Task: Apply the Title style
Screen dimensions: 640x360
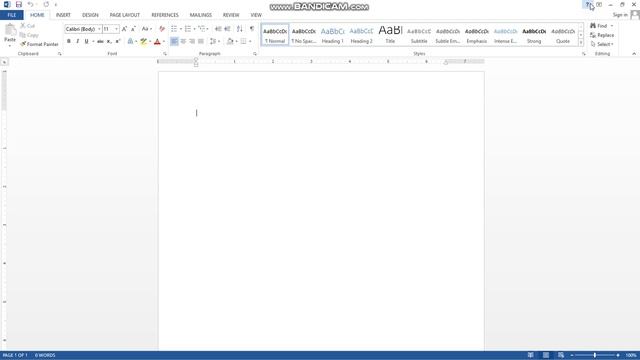Action: (390, 35)
